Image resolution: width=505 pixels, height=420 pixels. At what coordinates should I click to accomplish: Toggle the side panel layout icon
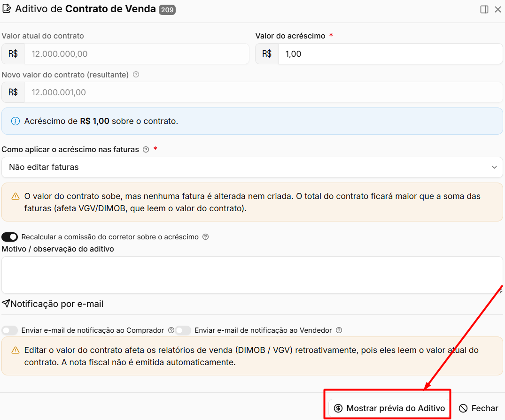coord(484,9)
